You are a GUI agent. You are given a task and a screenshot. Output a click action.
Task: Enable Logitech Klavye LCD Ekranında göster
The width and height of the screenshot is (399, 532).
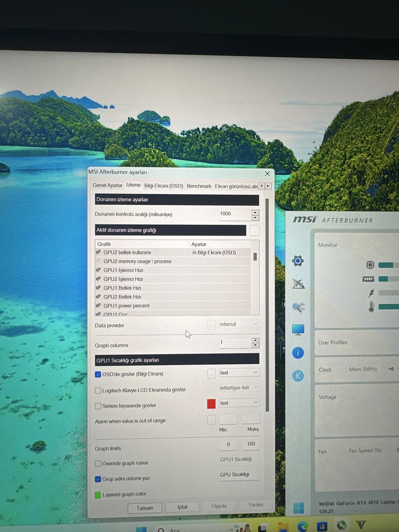pyautogui.click(x=98, y=391)
